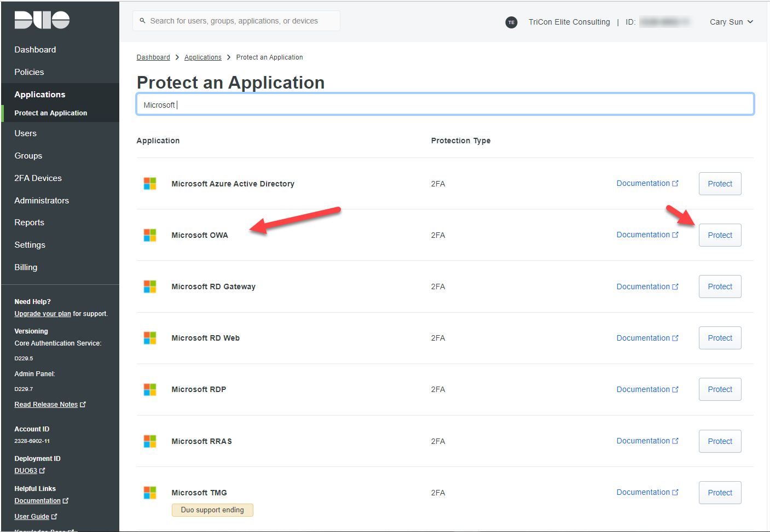Click the TE account avatar badge
Screen dimensions: 770x532
(511, 22)
